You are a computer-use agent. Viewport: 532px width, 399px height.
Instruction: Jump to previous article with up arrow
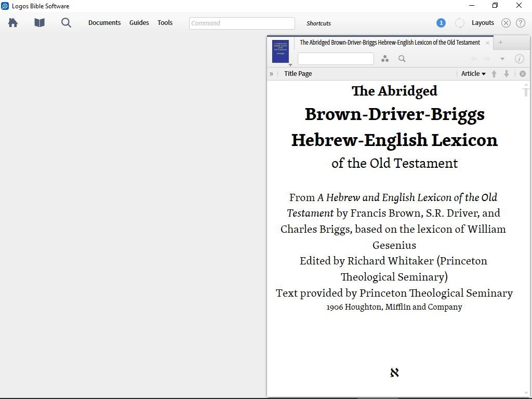click(x=494, y=74)
